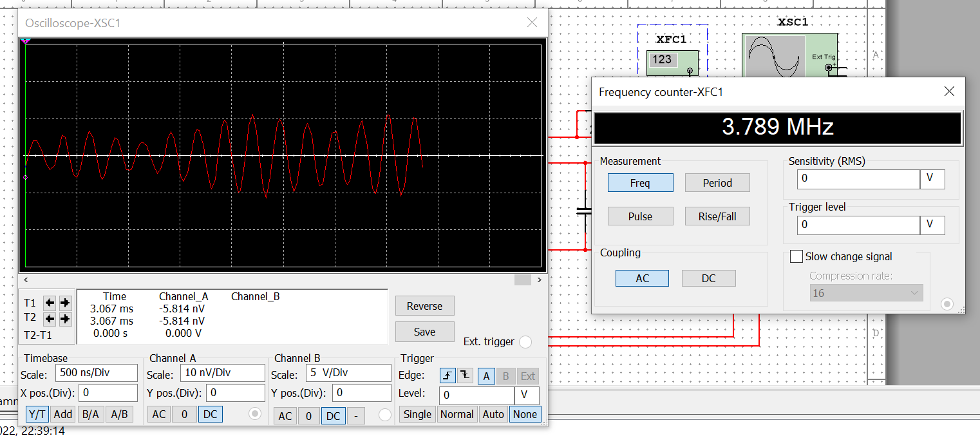The height and width of the screenshot is (447, 980).
Task: Select the falling edge trigger icon
Action: tap(464, 376)
